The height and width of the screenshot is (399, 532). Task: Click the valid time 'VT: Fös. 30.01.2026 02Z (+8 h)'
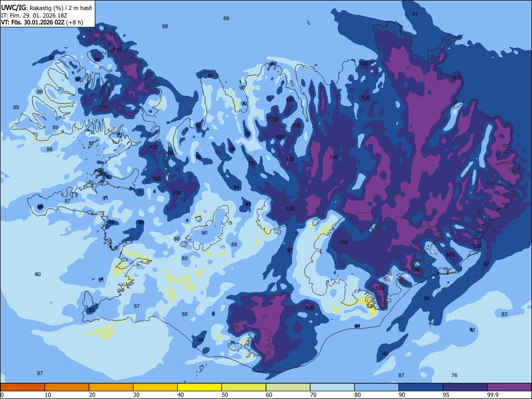coord(42,22)
